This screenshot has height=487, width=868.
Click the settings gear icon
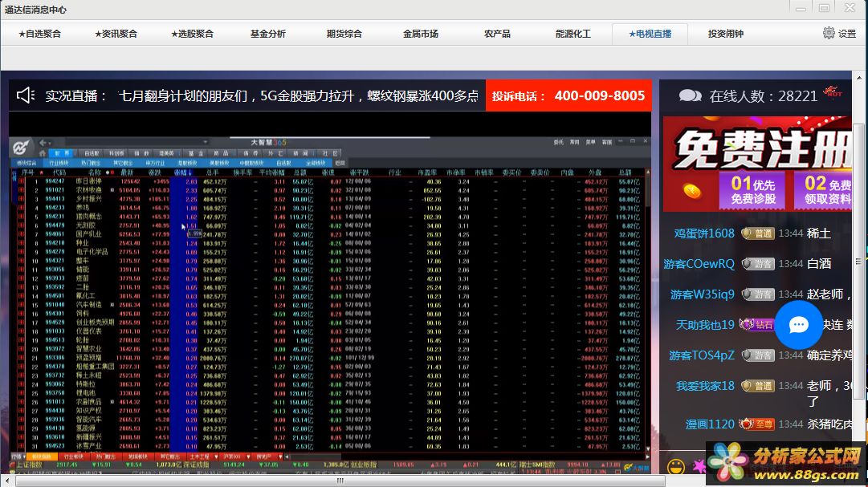click(x=828, y=33)
